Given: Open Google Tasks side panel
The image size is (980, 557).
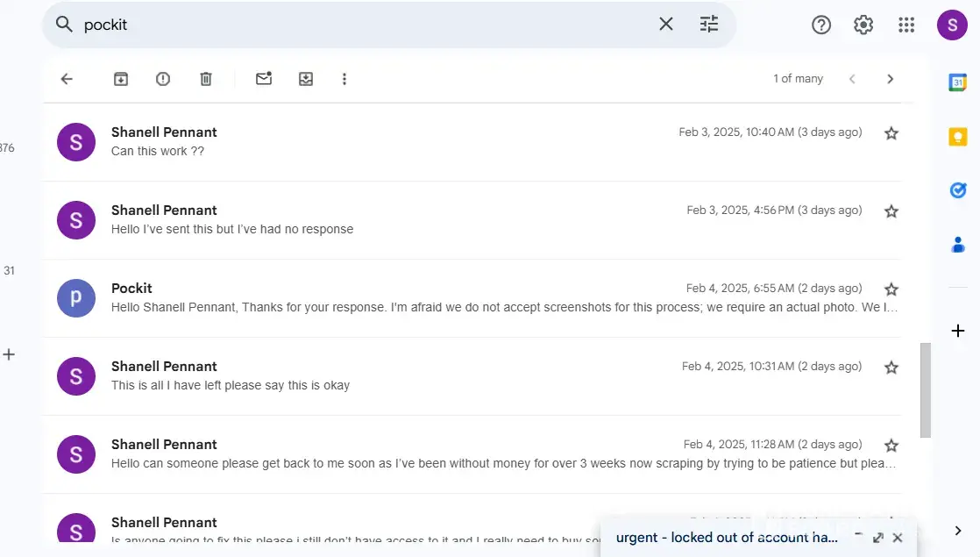Looking at the screenshot, I should [957, 190].
